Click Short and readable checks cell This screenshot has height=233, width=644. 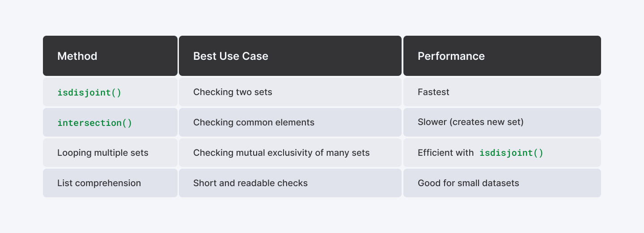(290, 183)
